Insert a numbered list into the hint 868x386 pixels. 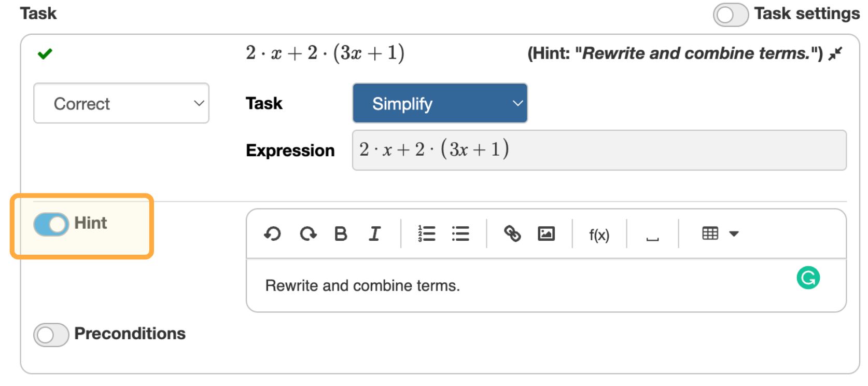coord(426,233)
